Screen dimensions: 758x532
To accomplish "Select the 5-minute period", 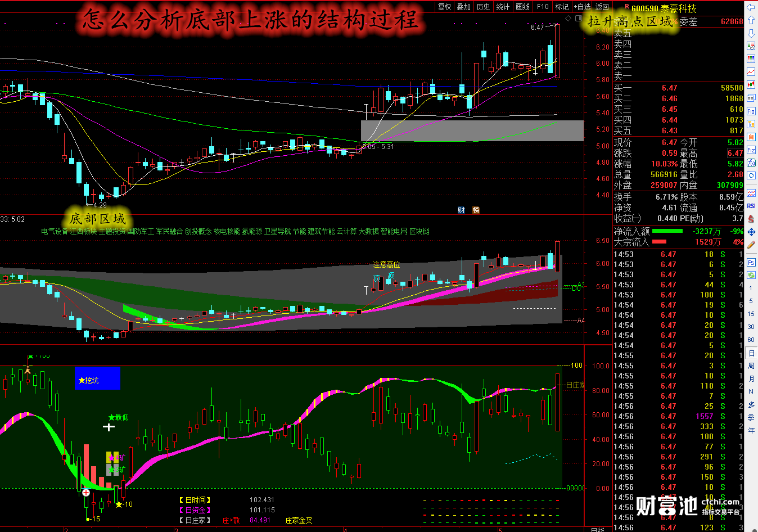I will point(751,301).
